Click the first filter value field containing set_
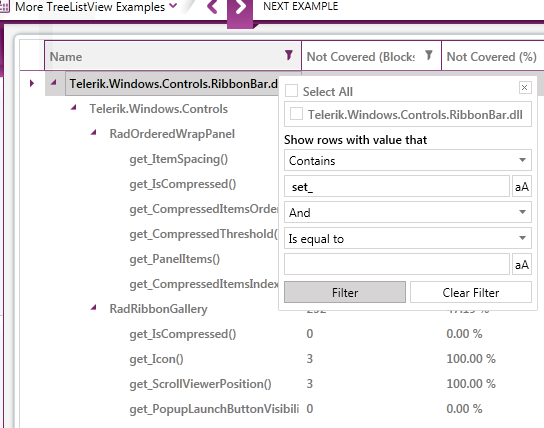544x428 pixels. 397,187
